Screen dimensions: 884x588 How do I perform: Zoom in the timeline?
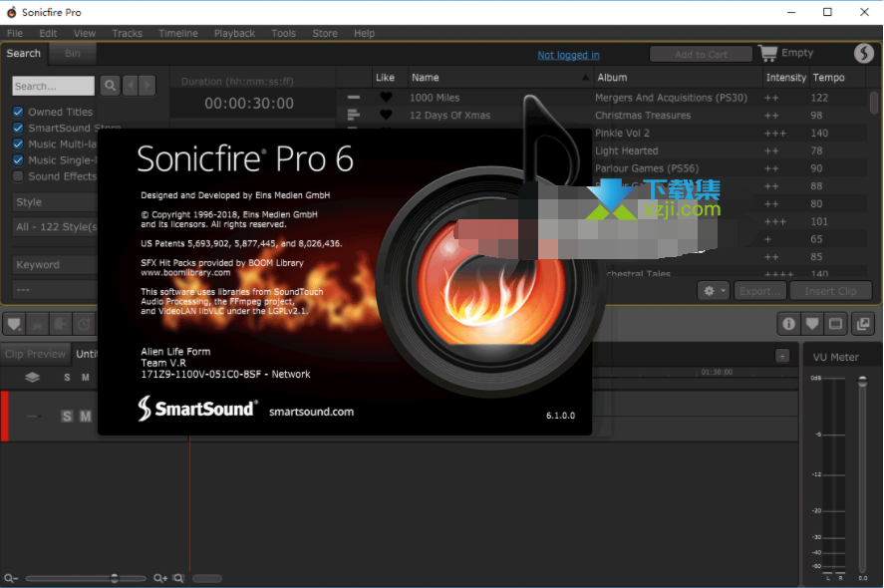click(x=160, y=578)
